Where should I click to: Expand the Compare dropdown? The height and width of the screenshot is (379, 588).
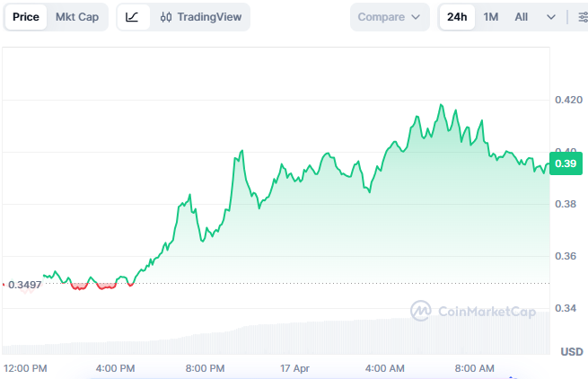point(391,17)
